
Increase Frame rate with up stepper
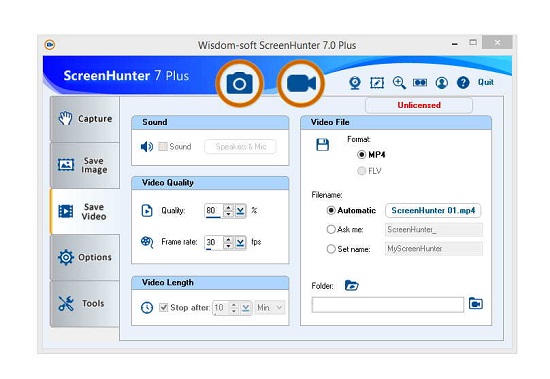point(228,239)
